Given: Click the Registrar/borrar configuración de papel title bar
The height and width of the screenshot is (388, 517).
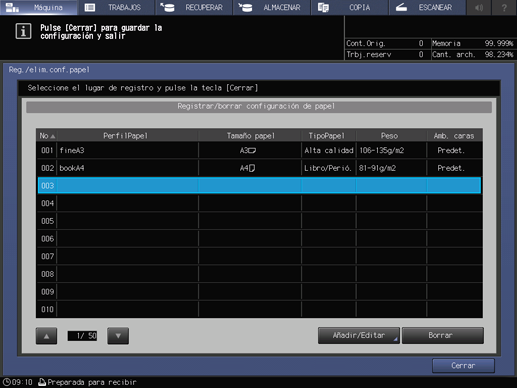Looking at the screenshot, I should coord(259,107).
